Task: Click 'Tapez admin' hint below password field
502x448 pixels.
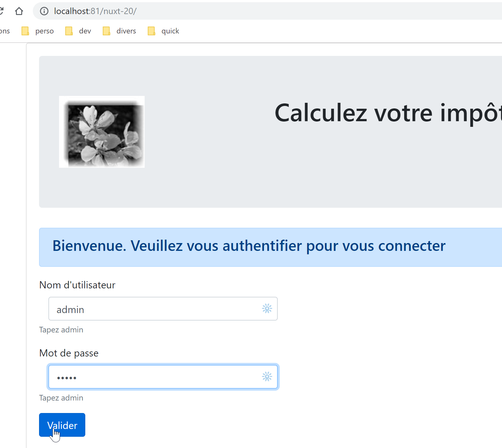Action: [61, 398]
